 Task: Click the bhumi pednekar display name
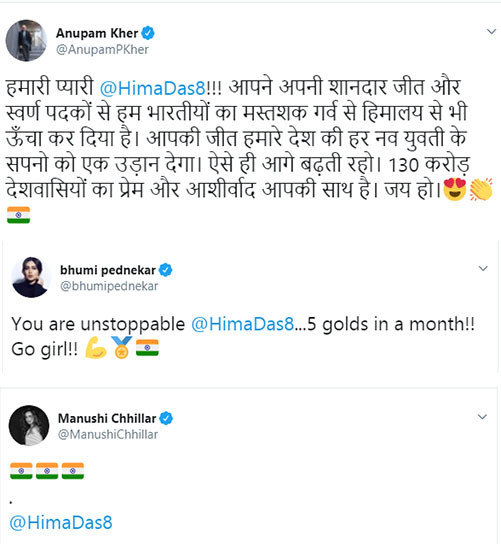coord(108,270)
